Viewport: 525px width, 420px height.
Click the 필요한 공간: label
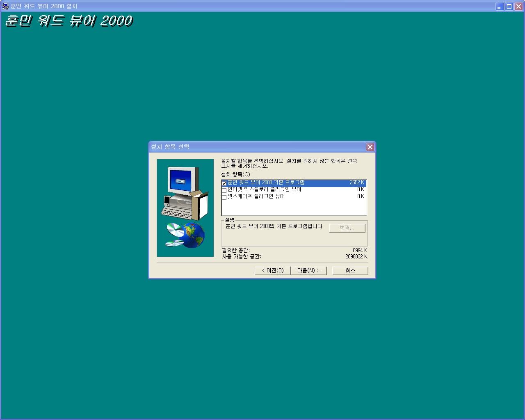pyautogui.click(x=236, y=250)
